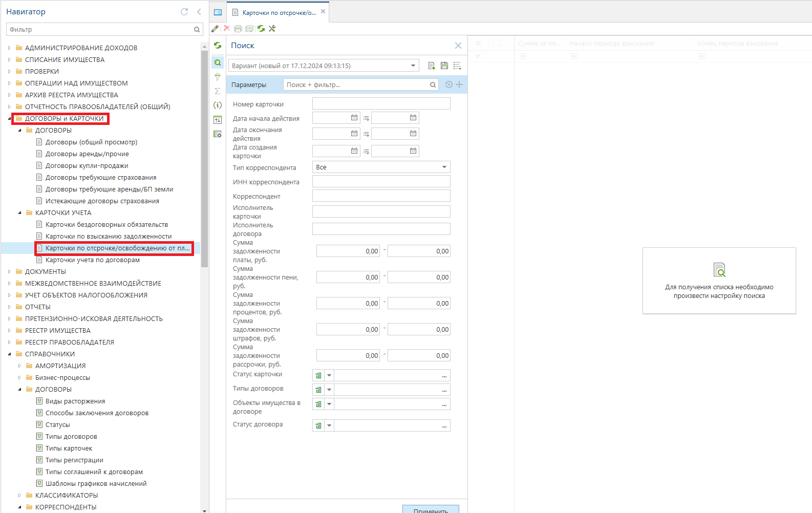The image size is (812, 513).
Task: Open ellipsis selector for Статус договора
Action: click(444, 426)
